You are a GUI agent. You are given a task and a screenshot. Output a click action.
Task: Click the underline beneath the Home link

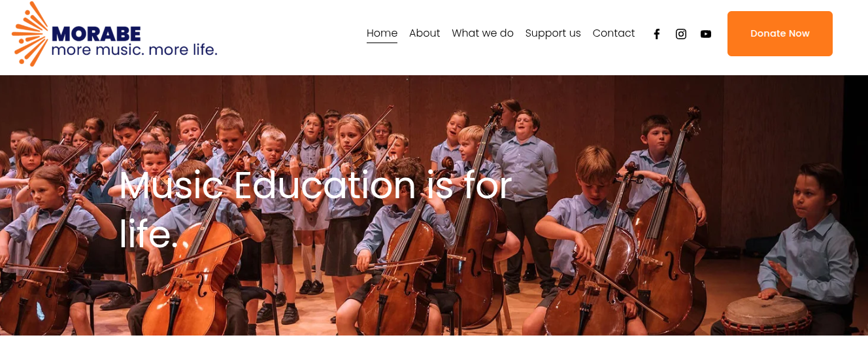[382, 43]
